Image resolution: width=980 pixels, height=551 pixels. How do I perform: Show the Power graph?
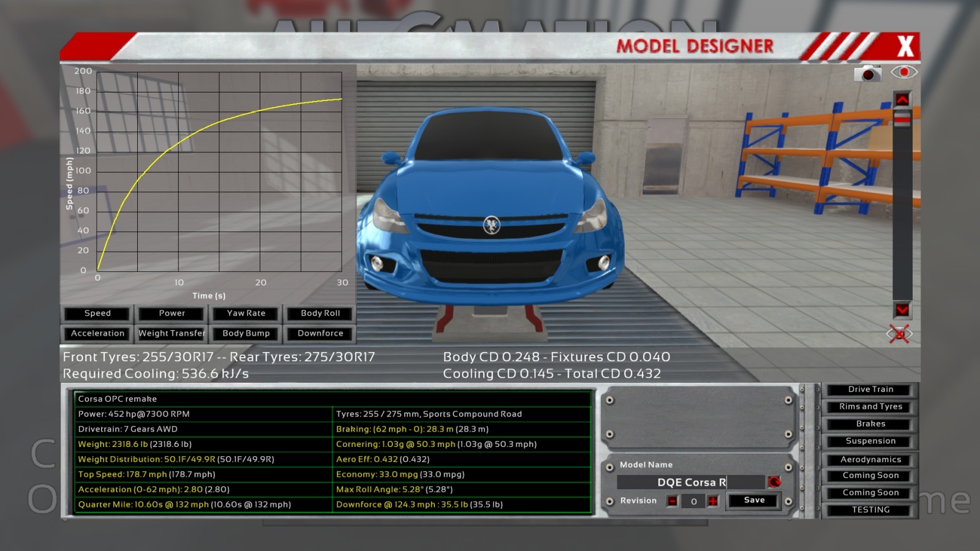coord(171,313)
